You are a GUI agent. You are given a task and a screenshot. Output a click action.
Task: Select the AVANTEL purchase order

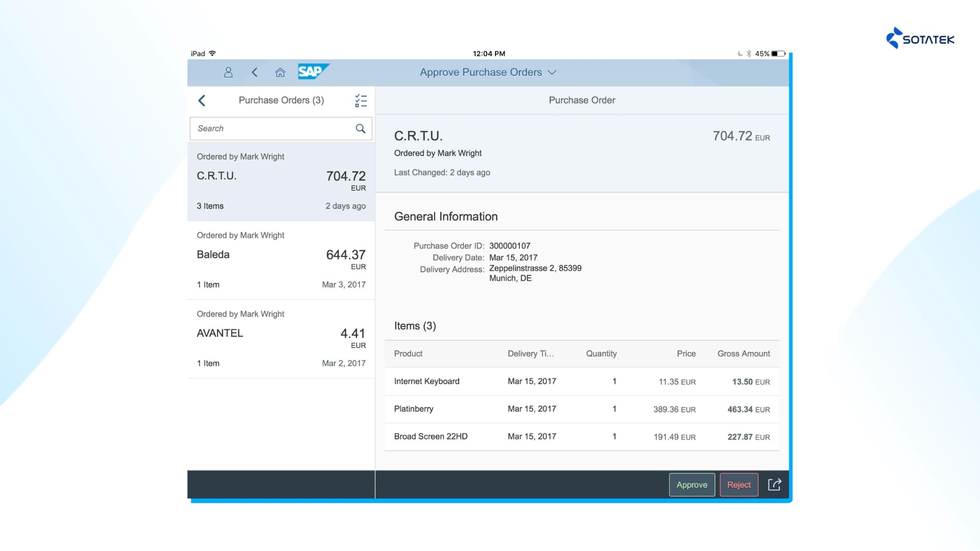click(281, 339)
